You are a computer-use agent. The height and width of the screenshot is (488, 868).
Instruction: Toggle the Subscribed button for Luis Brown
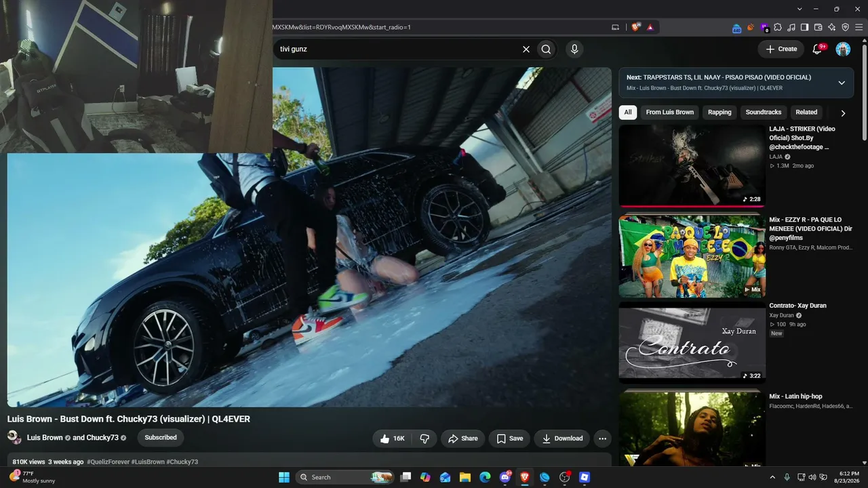(x=161, y=438)
